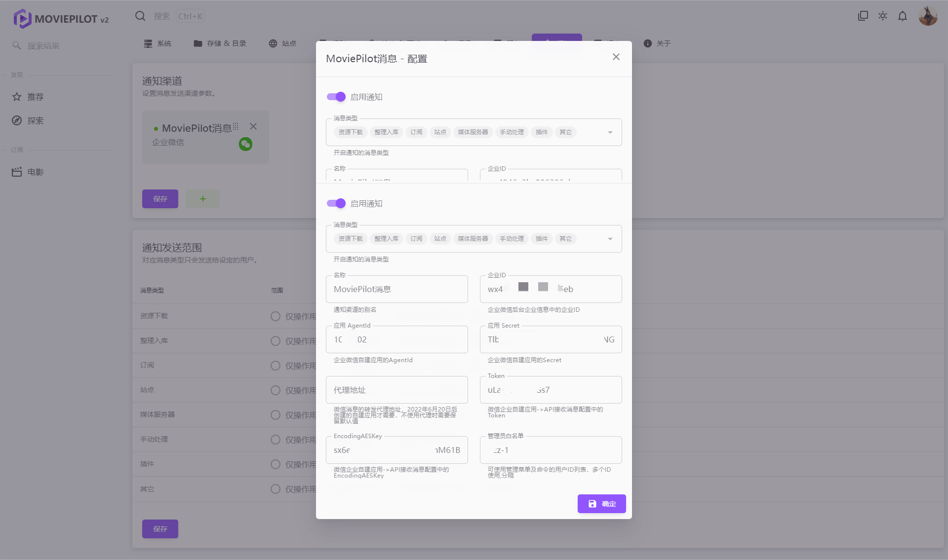Screen dimensions: 948x560
Task: Toggle the light/dark theme sun icon
Action: 882,16
